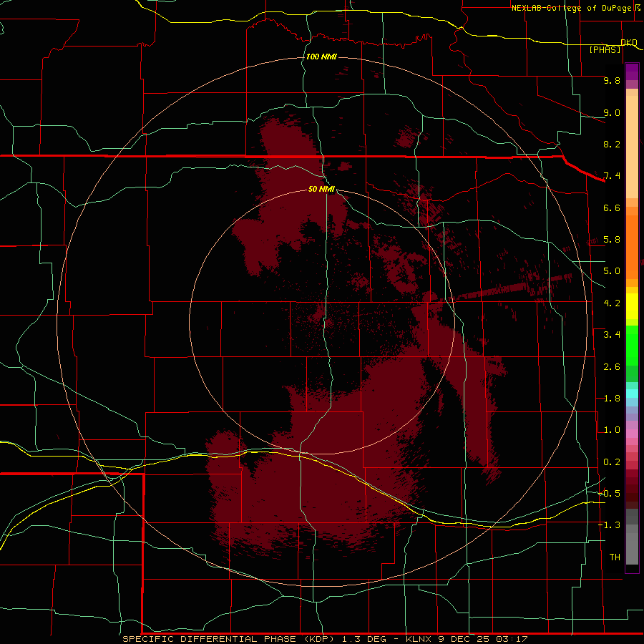Click the 1.8 scale value

click(612, 399)
